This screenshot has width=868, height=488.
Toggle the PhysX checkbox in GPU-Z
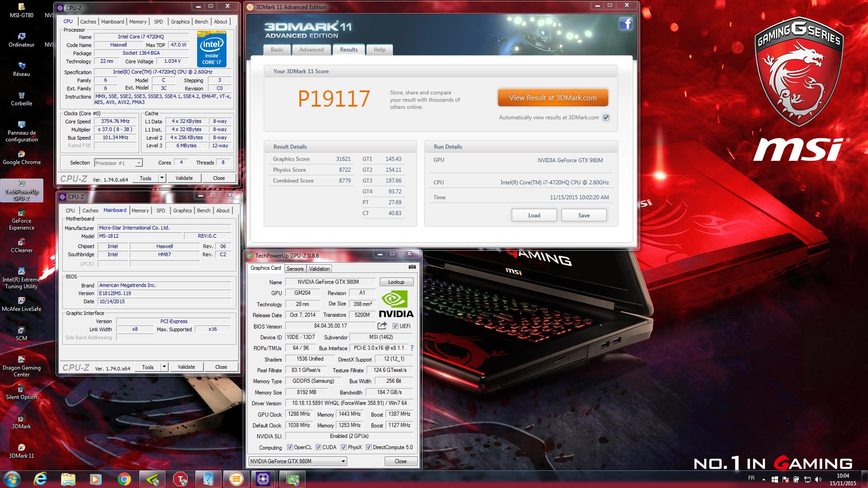[x=344, y=447]
